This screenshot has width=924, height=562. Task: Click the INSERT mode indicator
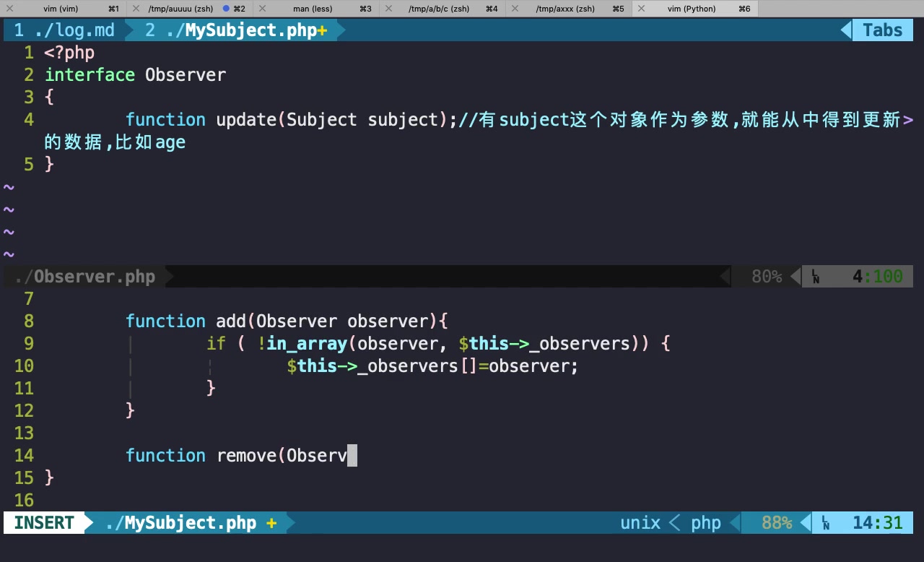tap(44, 523)
